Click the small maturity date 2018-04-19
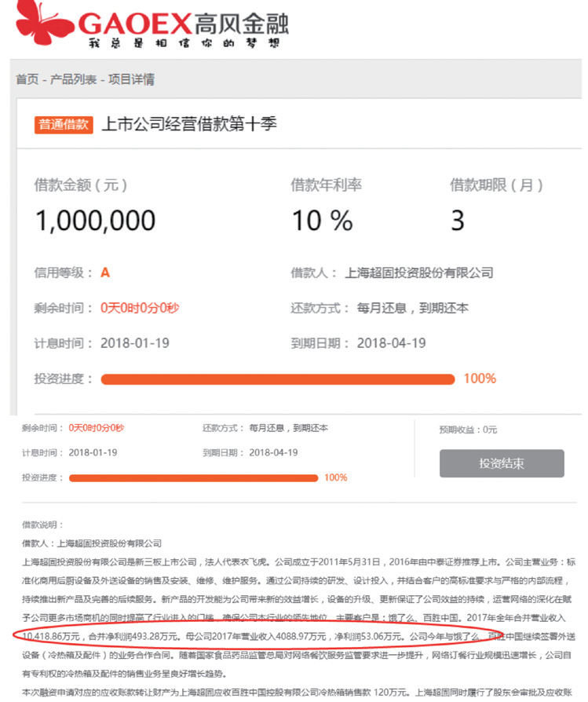Image resolution: width=588 pixels, height=702 pixels. click(273, 452)
